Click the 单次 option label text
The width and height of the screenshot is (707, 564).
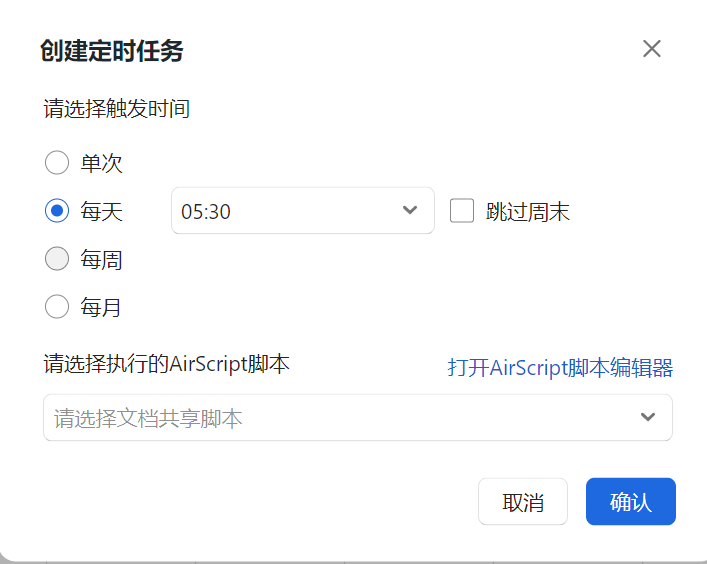[102, 163]
